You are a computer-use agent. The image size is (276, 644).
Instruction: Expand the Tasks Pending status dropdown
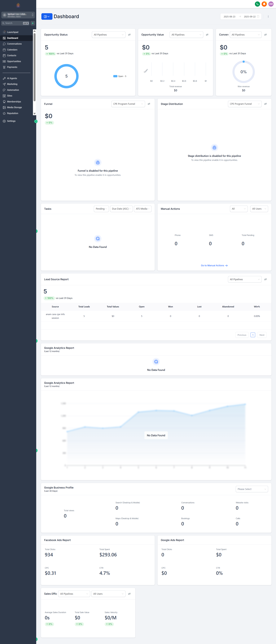click(x=101, y=209)
